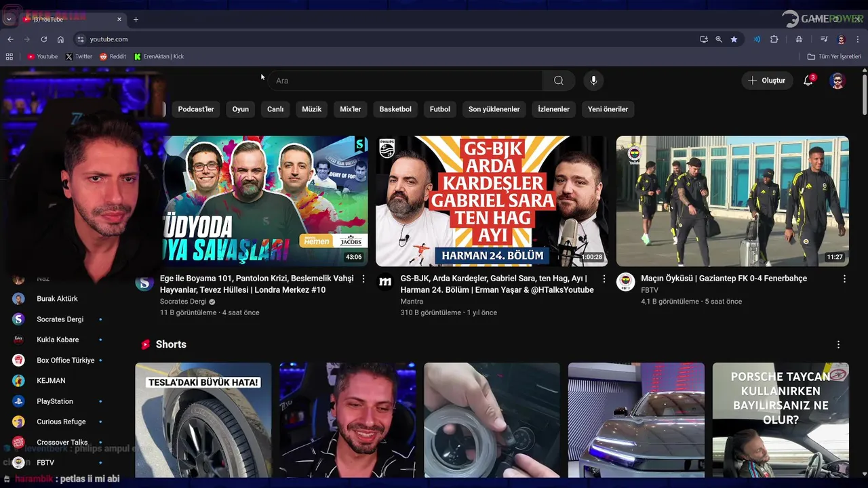The width and height of the screenshot is (868, 488).
Task: Open the zoom magnifier in the address bar
Action: click(x=719, y=39)
